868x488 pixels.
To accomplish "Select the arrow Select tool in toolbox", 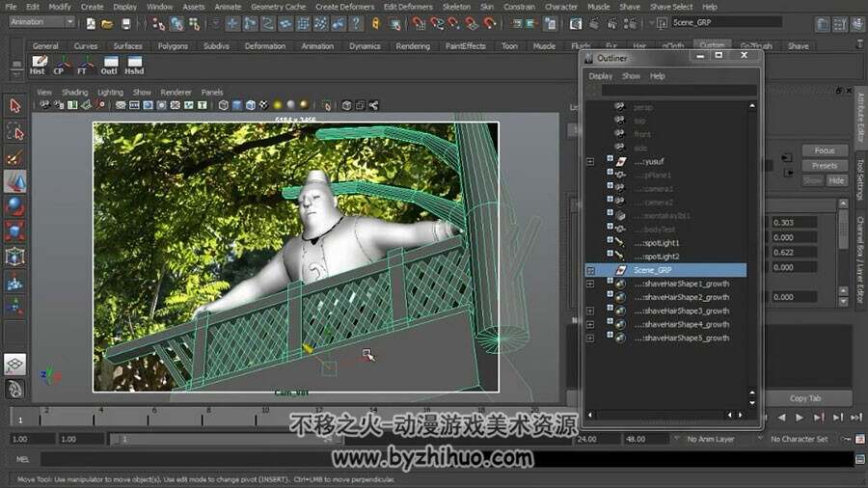I will (14, 106).
